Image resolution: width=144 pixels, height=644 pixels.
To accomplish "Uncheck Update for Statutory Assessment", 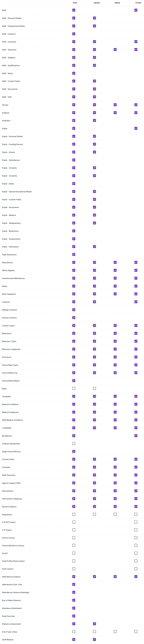I will point(94,624).
